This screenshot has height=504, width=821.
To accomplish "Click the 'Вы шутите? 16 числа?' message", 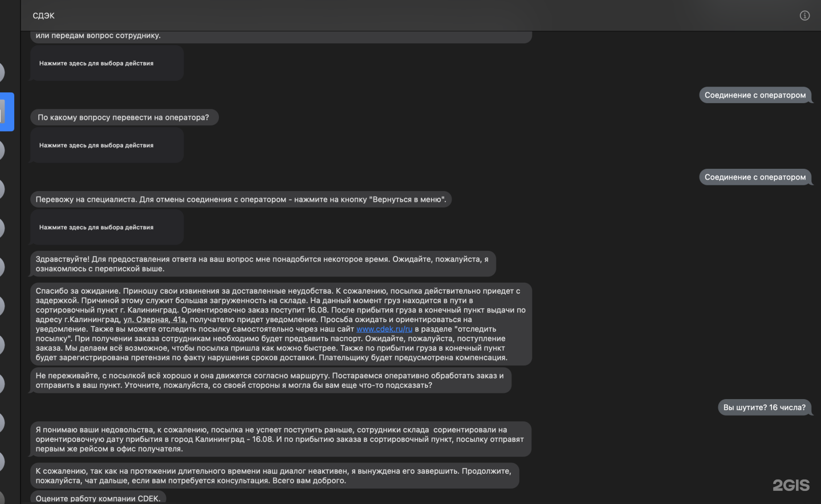I will pyautogui.click(x=765, y=407).
